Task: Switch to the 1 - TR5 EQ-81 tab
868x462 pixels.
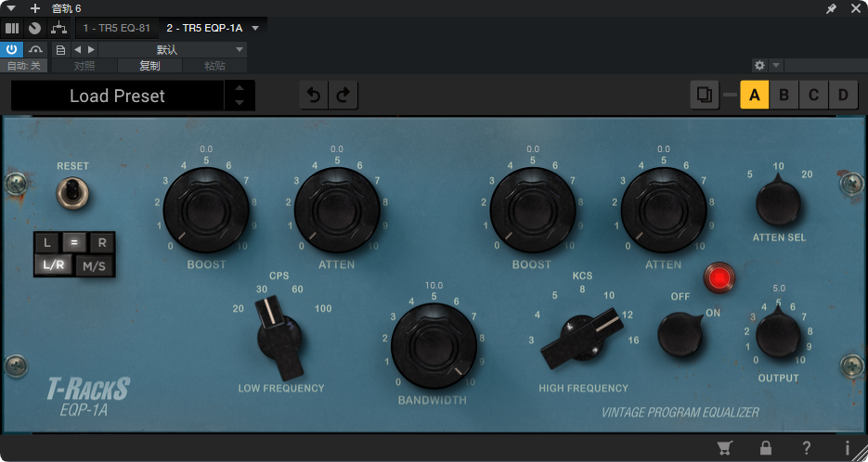Action: tap(117, 28)
